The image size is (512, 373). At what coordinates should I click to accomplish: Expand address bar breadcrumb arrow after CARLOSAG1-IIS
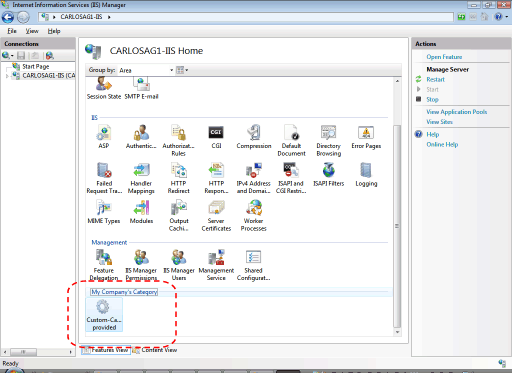109,17
